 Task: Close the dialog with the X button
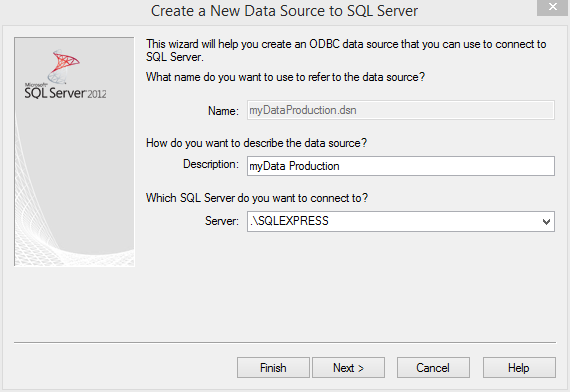click(x=553, y=7)
